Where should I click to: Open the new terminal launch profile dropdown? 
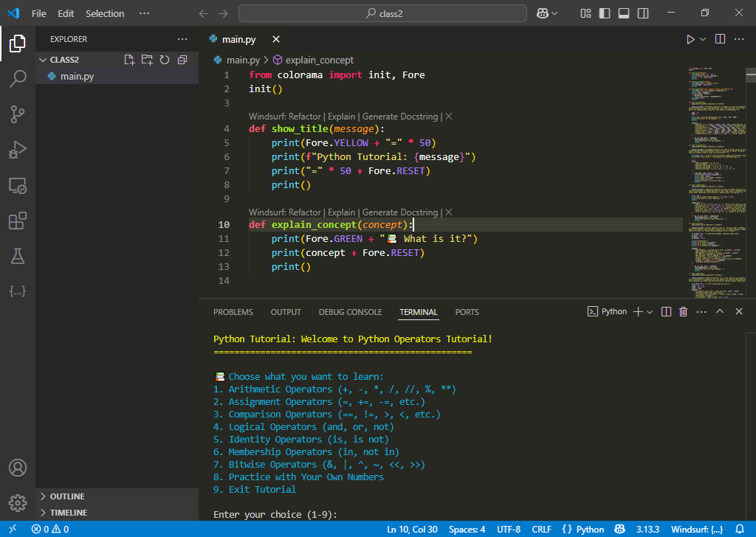click(650, 312)
